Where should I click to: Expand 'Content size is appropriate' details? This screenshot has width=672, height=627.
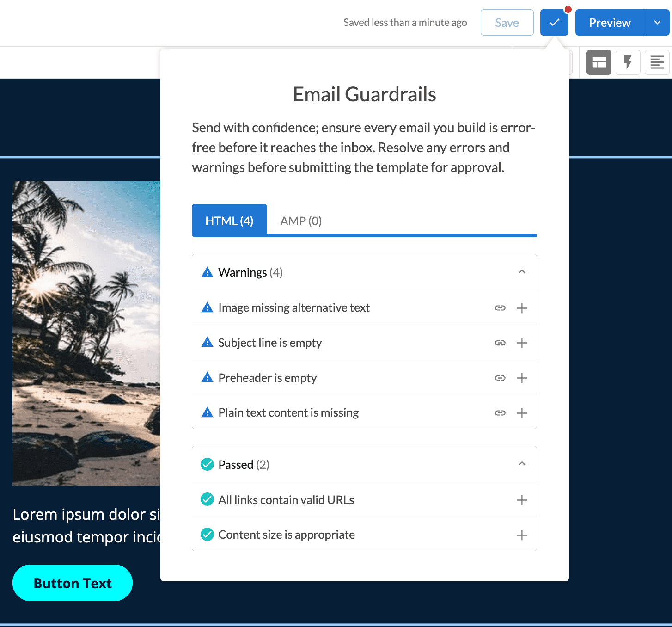click(x=522, y=535)
